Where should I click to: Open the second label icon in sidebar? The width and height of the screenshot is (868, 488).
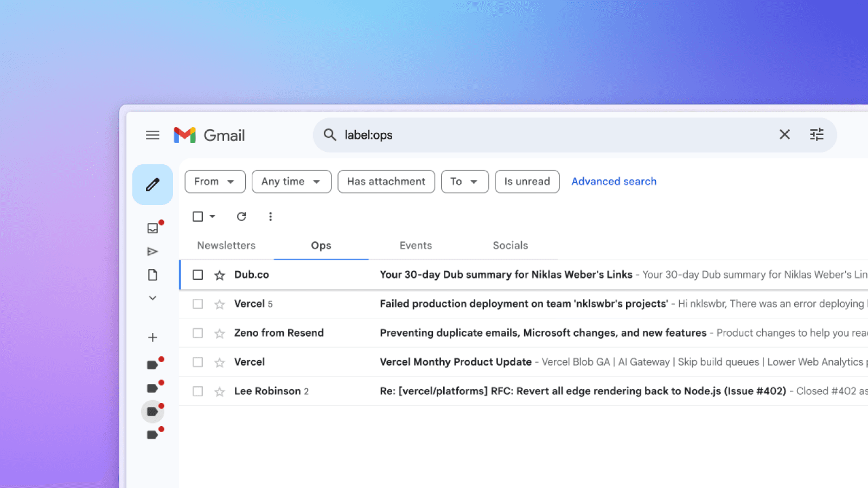click(152, 388)
